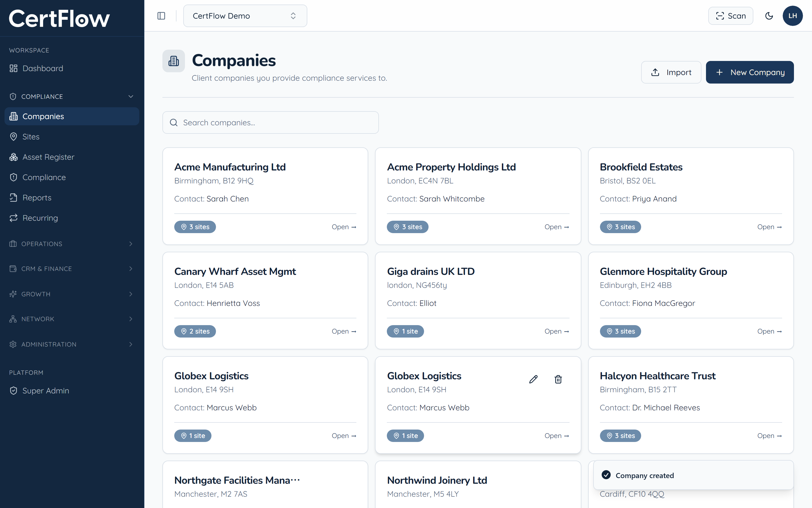Expand the GROWTH section
The width and height of the screenshot is (812, 508).
pos(72,294)
